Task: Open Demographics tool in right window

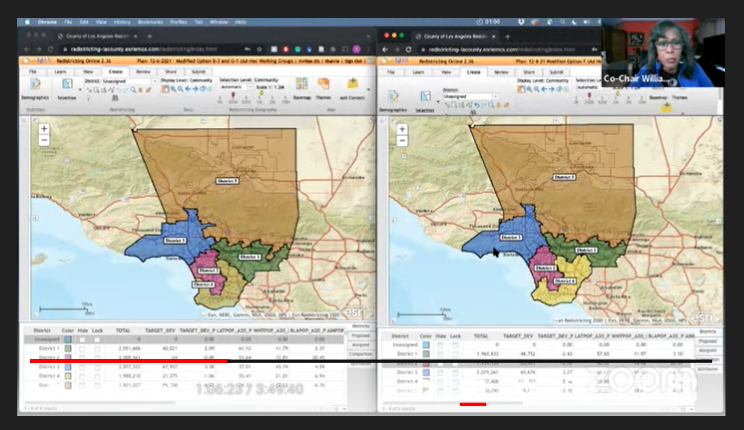Action: [x=393, y=100]
